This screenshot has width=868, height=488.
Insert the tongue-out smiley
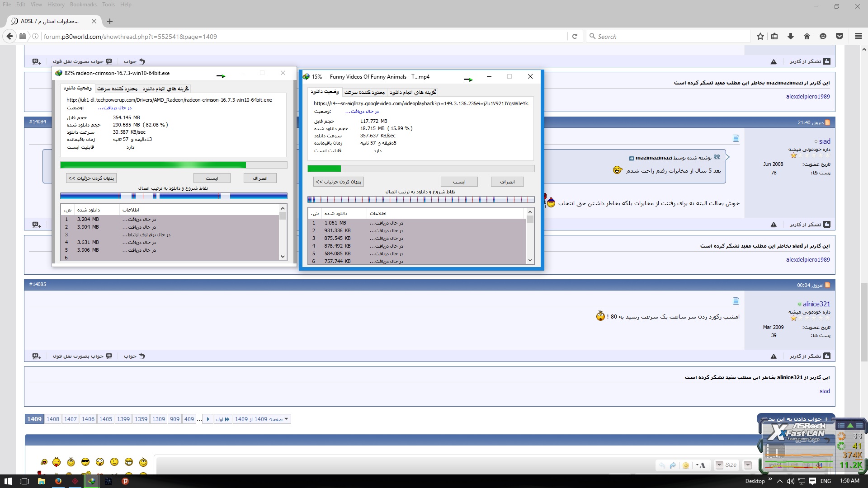(x=57, y=461)
